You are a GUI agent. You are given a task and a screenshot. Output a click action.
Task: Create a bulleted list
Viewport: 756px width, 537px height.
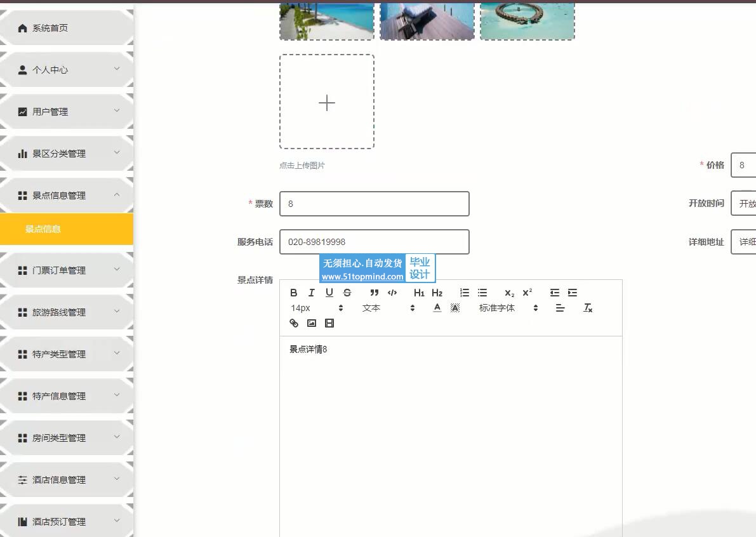coord(482,293)
